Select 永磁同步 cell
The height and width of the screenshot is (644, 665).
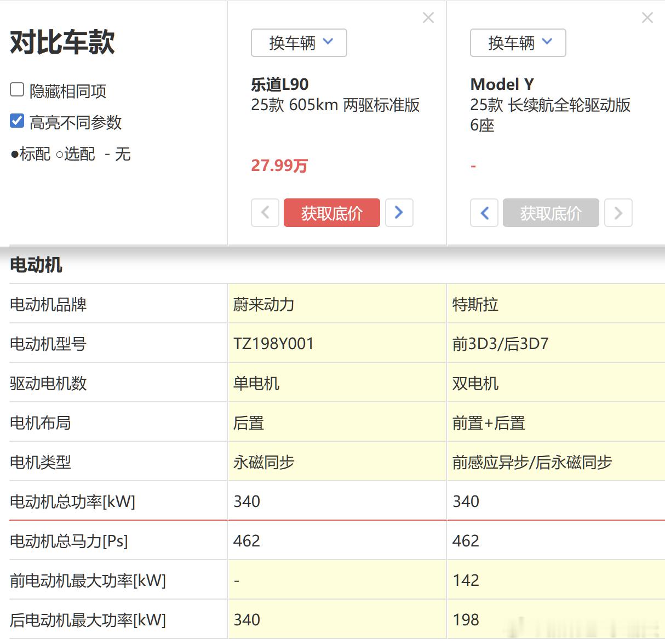point(337,462)
